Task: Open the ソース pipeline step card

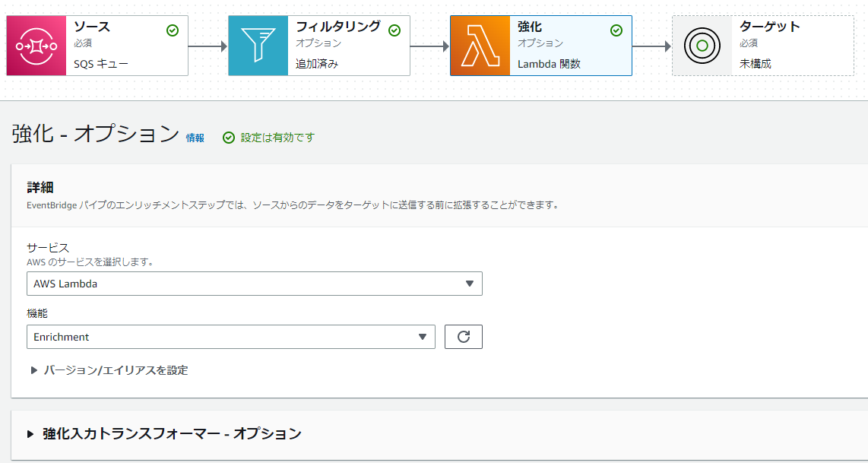Action: pos(97,46)
